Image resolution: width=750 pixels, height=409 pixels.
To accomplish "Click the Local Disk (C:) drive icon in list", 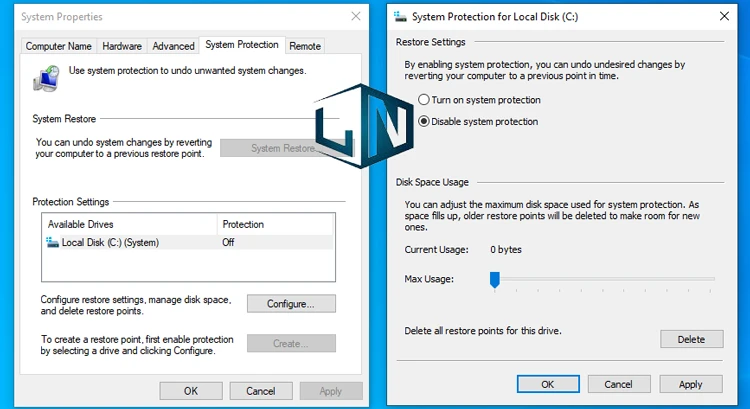I will click(52, 242).
